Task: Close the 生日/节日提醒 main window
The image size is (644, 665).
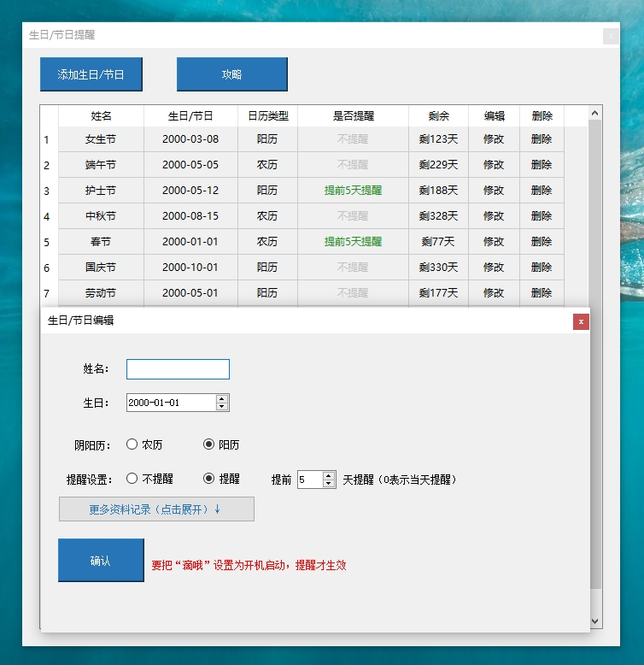Action: [x=611, y=37]
